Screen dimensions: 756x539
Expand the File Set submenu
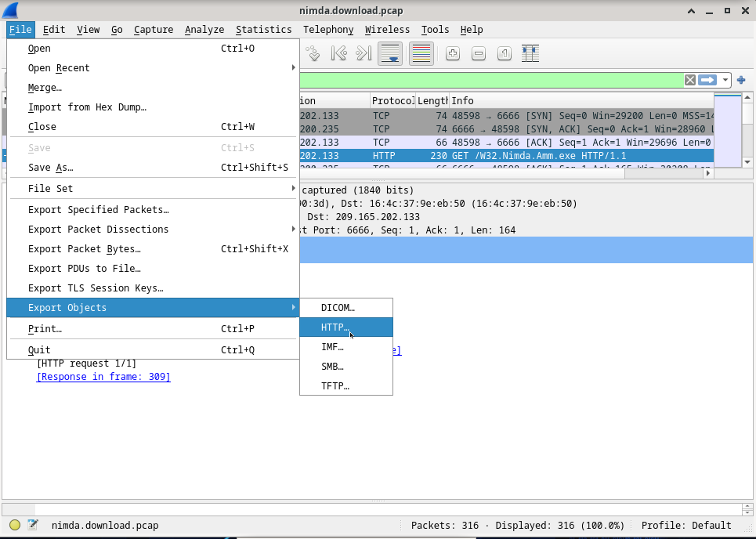[153, 189]
